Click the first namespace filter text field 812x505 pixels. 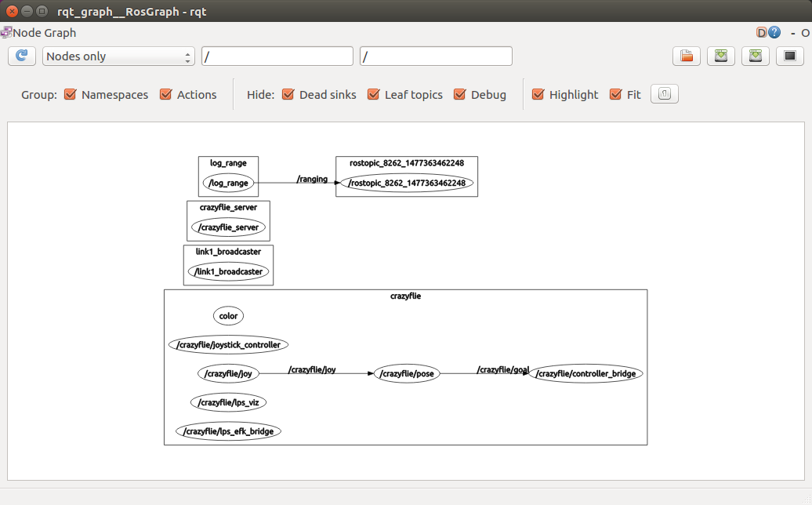pyautogui.click(x=277, y=56)
